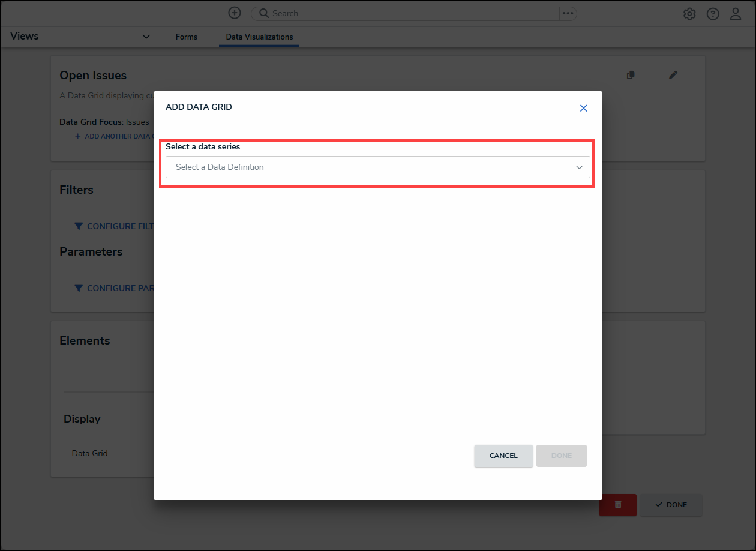
Task: Select the Data Visualizations tab
Action: (x=259, y=37)
